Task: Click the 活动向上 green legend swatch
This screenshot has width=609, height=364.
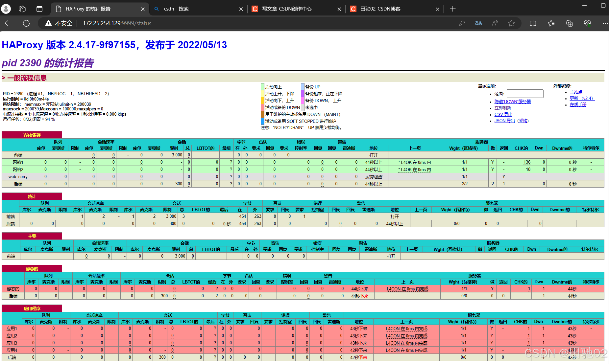Action: [x=262, y=87]
